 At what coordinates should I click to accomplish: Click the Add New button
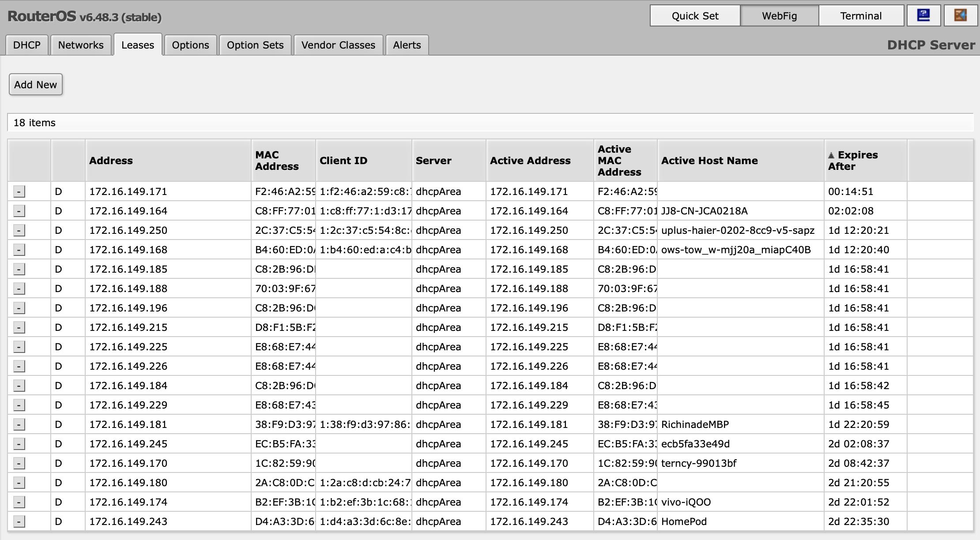[35, 85]
